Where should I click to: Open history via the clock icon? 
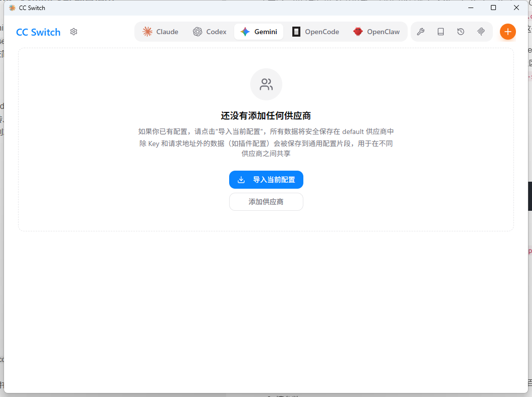(461, 32)
